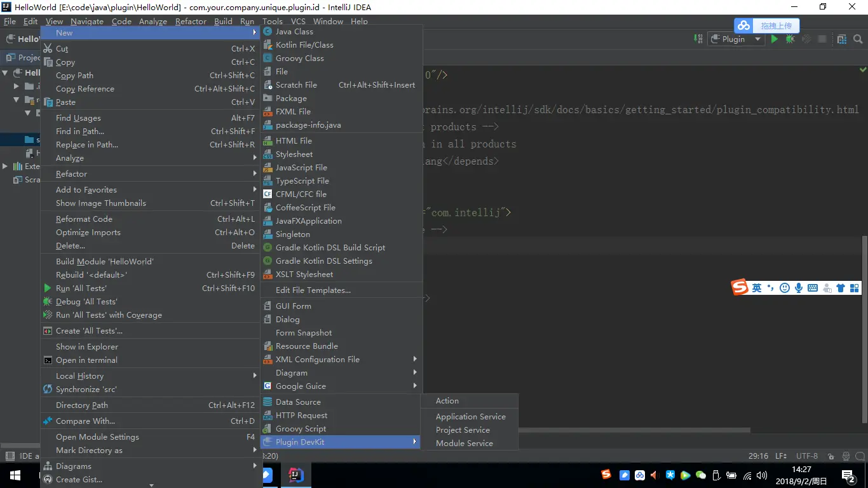This screenshot has height=488, width=868.
Task: Click the Cut scissors icon in context menu
Action: (48, 48)
